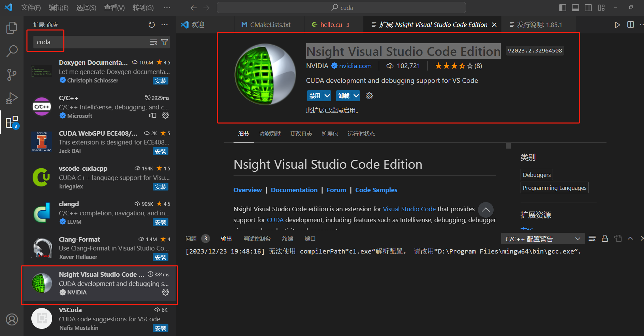Click the command center search box

(x=341, y=7)
